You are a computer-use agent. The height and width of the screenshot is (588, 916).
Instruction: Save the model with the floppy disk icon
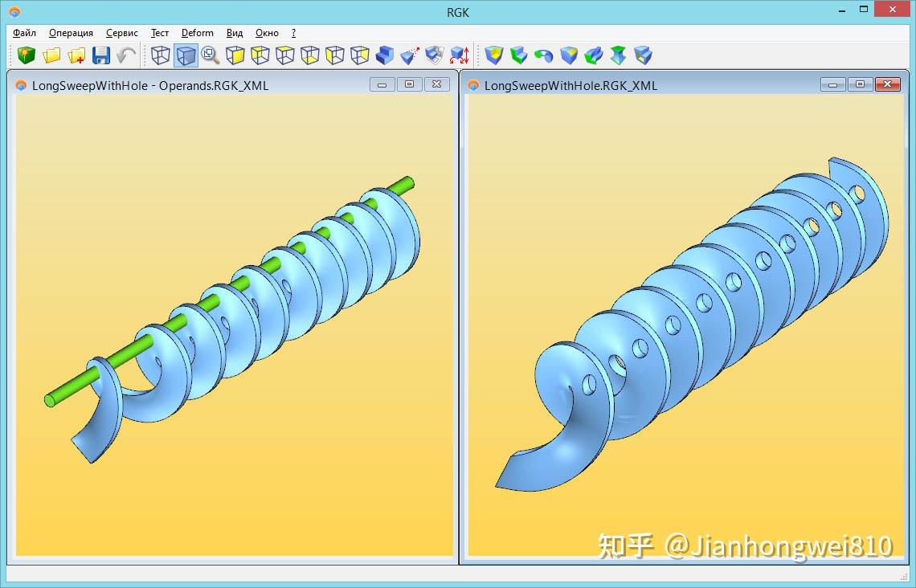click(x=101, y=55)
